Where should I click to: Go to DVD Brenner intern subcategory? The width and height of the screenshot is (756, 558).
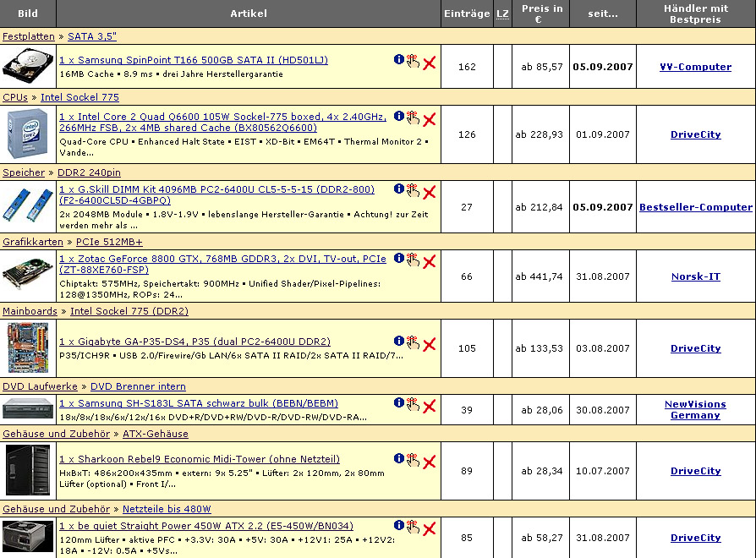138,386
